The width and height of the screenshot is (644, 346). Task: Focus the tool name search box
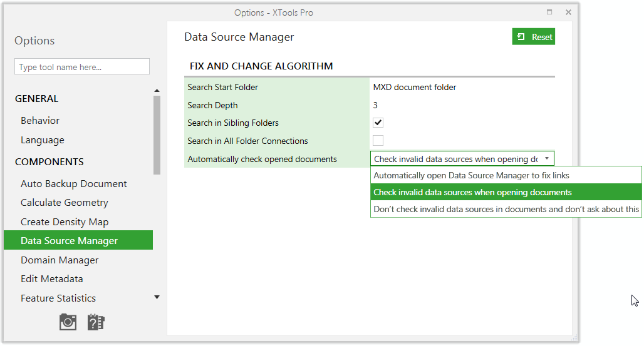(x=81, y=66)
